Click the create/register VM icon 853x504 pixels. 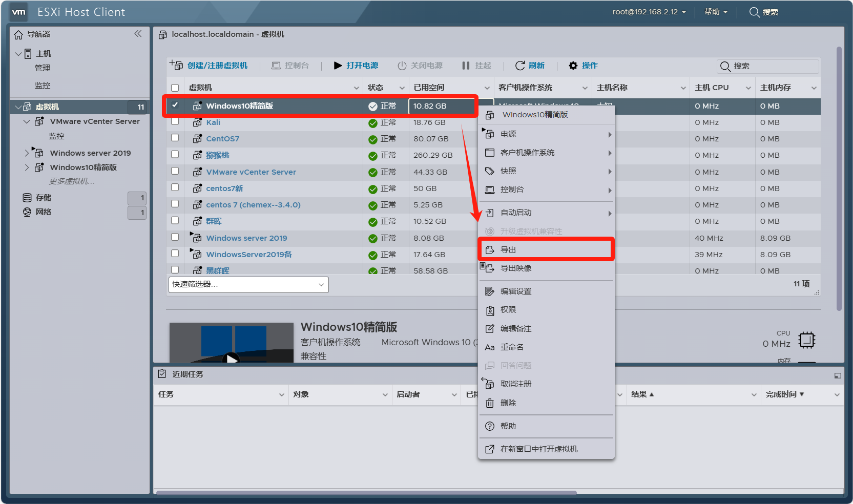tap(176, 65)
